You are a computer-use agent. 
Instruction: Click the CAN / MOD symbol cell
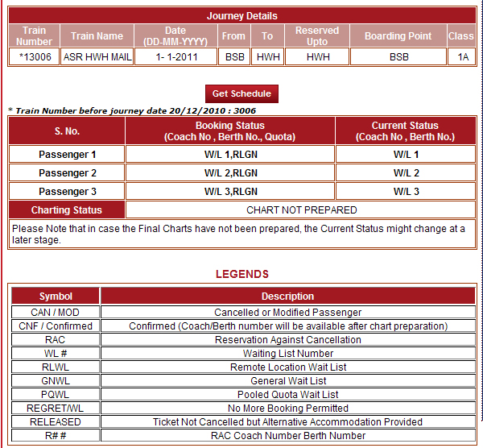[x=56, y=313]
